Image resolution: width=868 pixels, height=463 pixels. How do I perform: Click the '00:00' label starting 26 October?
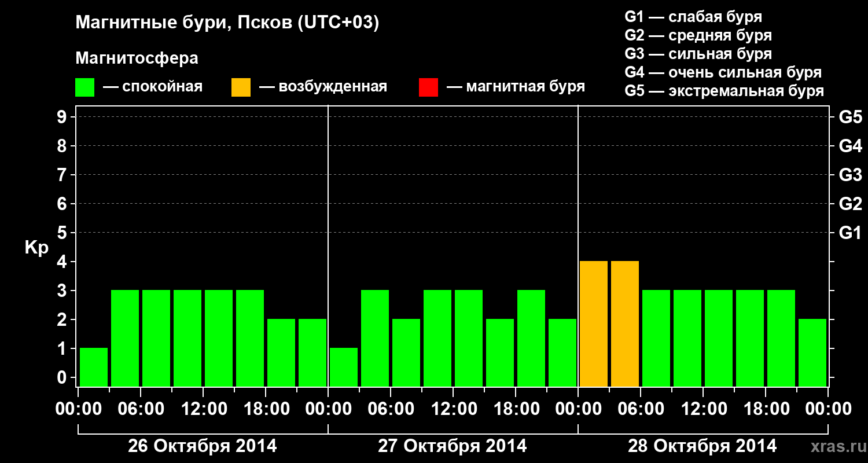[78, 409]
